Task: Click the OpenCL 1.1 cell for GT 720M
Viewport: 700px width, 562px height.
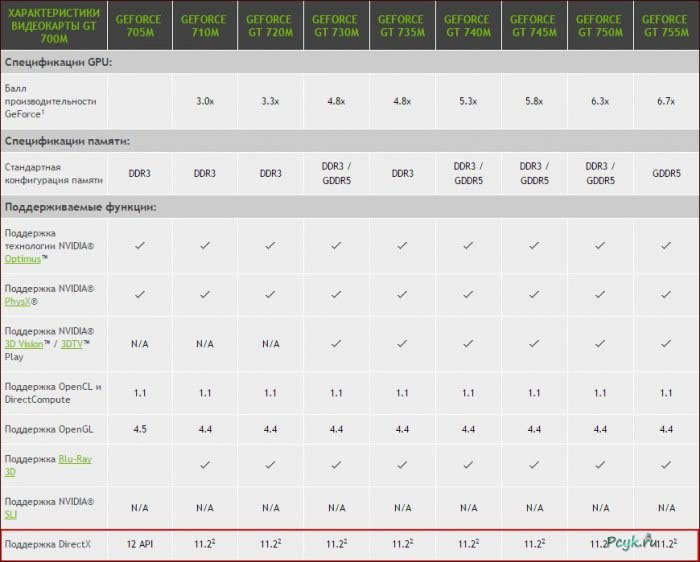Action: coord(271,393)
